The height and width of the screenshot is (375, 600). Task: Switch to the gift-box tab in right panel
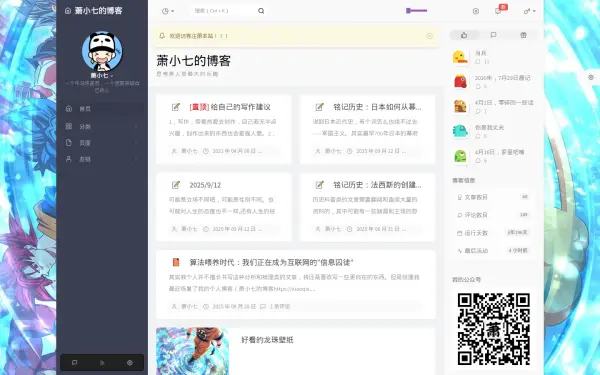coord(523,35)
